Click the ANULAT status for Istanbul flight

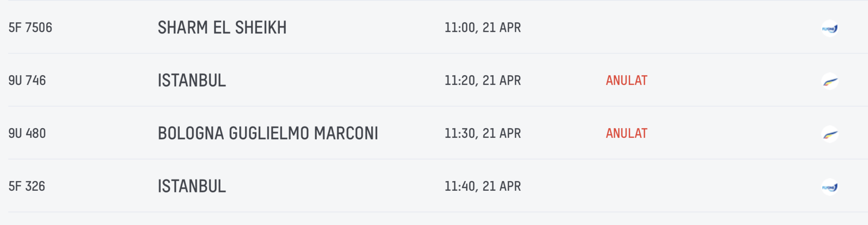coord(626,80)
